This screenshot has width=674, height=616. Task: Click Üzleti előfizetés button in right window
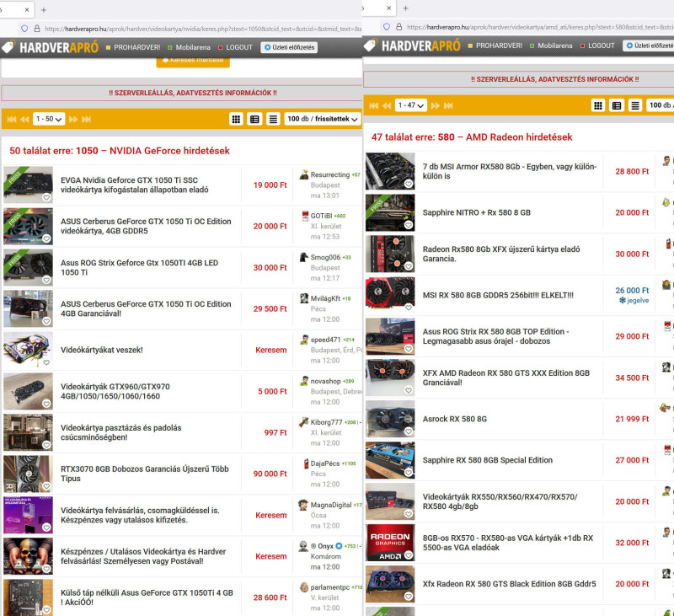coord(649,46)
